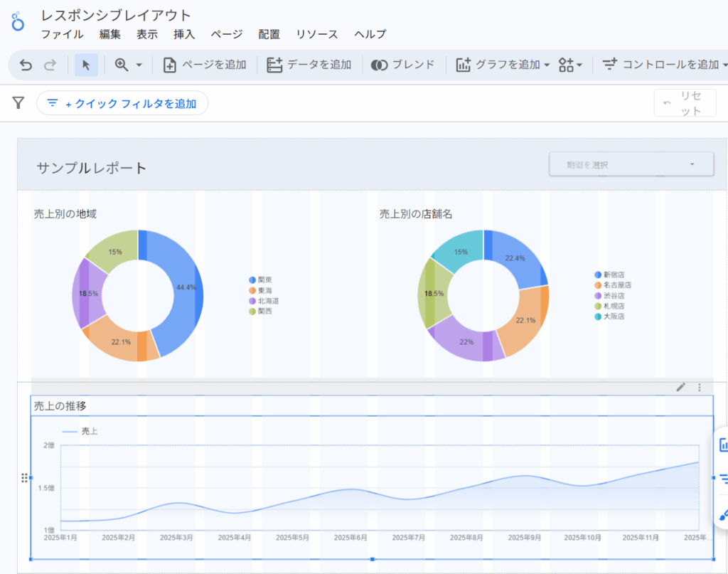Open the 編集 menu
This screenshot has width=728, height=574.
(x=110, y=34)
